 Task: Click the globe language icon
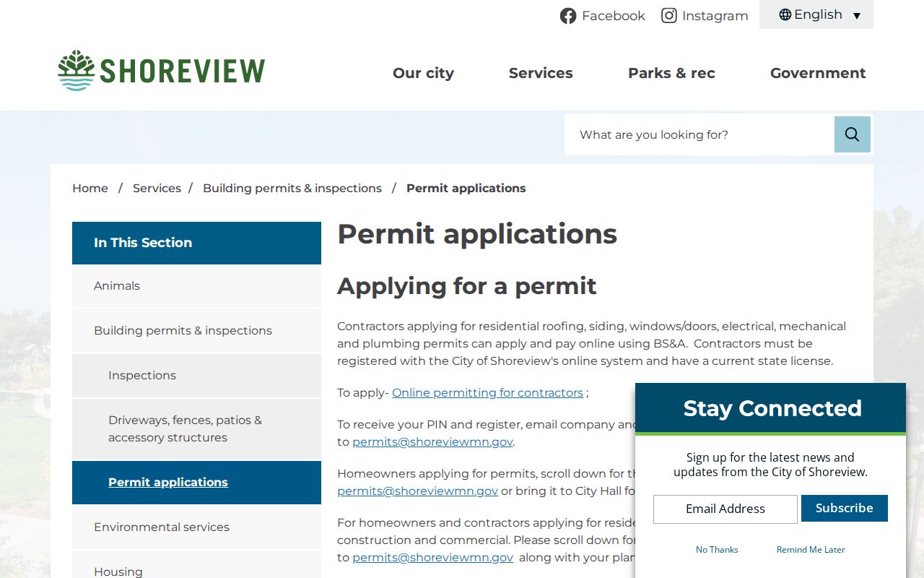point(785,14)
